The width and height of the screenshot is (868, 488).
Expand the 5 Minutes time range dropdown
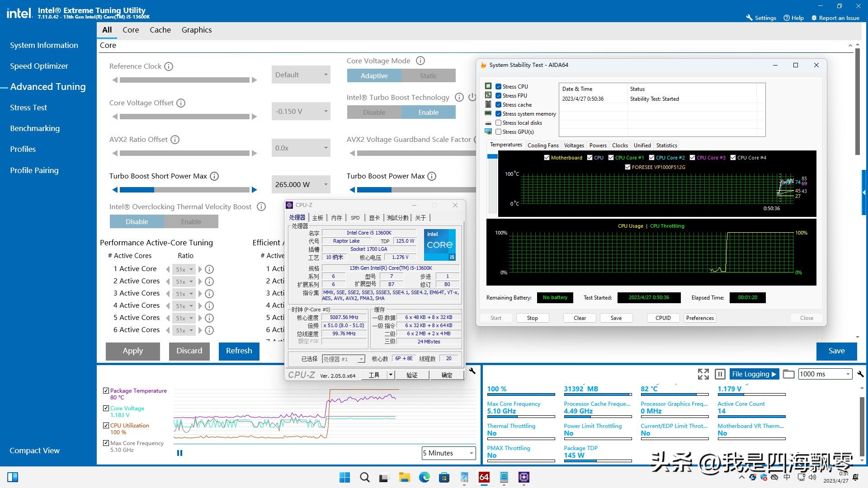[x=448, y=453]
